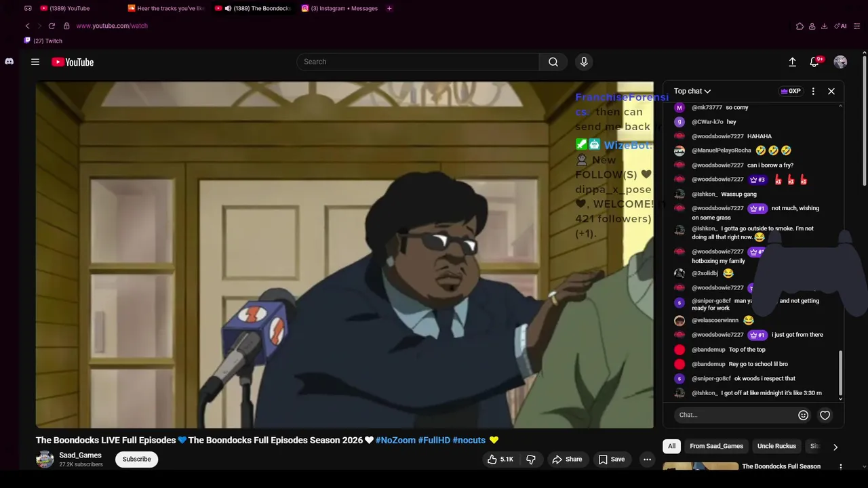Save video to playlist

(611, 459)
